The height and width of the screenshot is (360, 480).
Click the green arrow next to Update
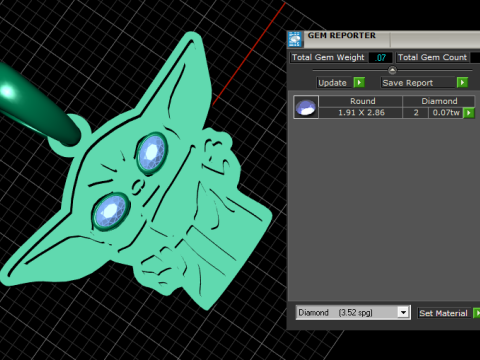coord(359,82)
